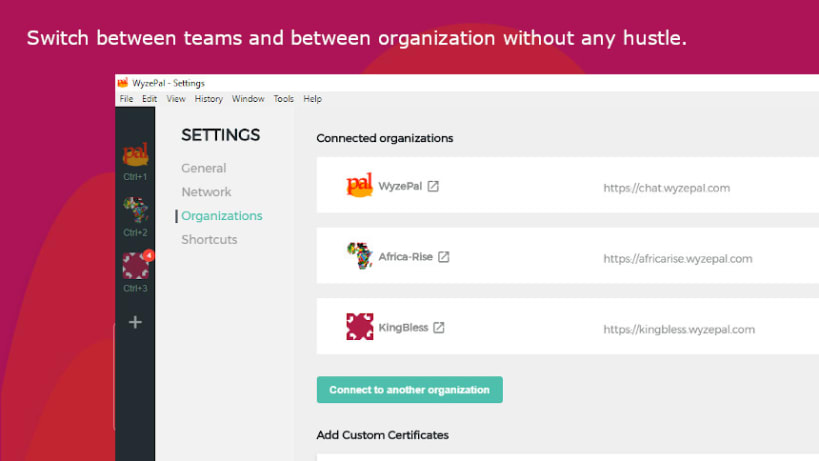The image size is (819, 461).
Task: Click the SETTINGS heading
Action: (220, 135)
